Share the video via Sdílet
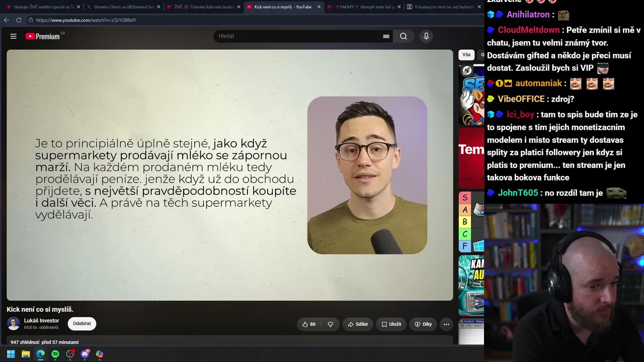This screenshot has height=362, width=644. click(358, 324)
